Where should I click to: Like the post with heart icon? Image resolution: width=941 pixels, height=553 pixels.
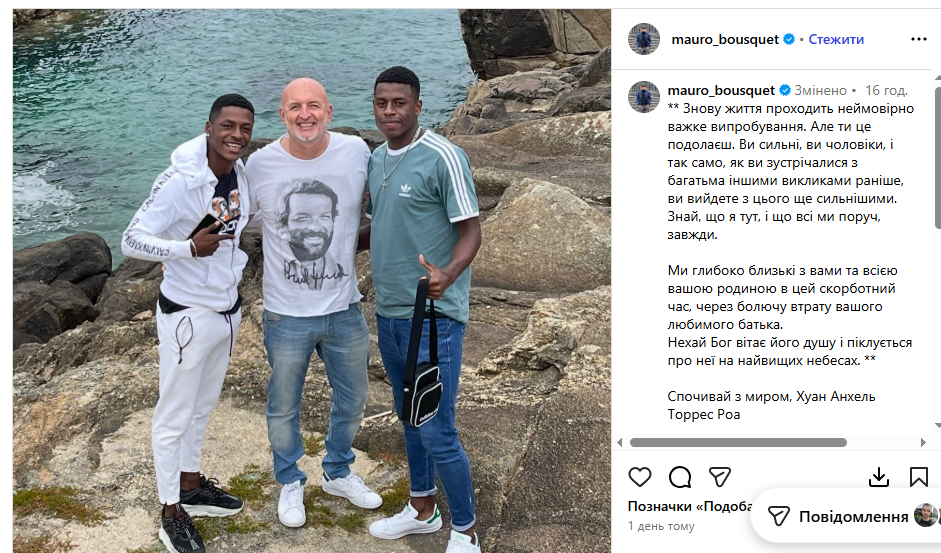[x=640, y=477]
